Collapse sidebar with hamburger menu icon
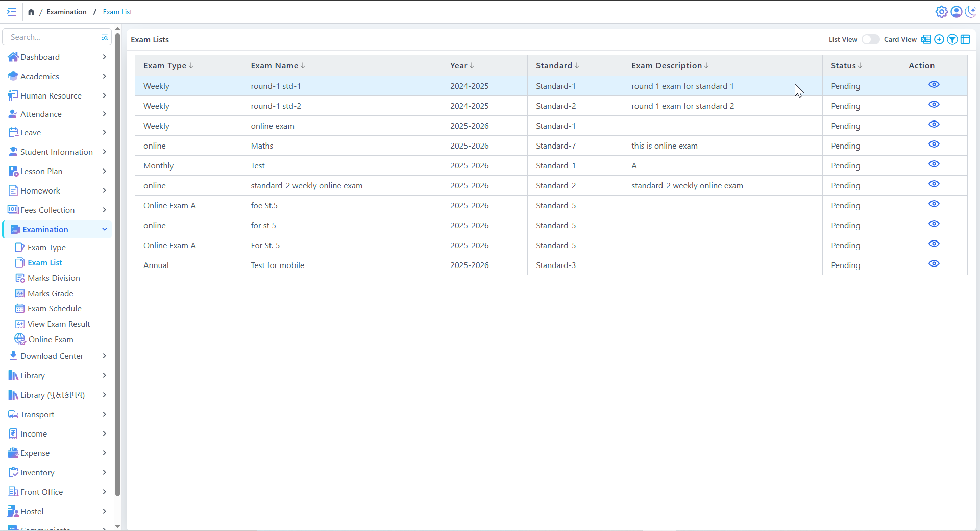This screenshot has height=531, width=980. click(x=12, y=12)
